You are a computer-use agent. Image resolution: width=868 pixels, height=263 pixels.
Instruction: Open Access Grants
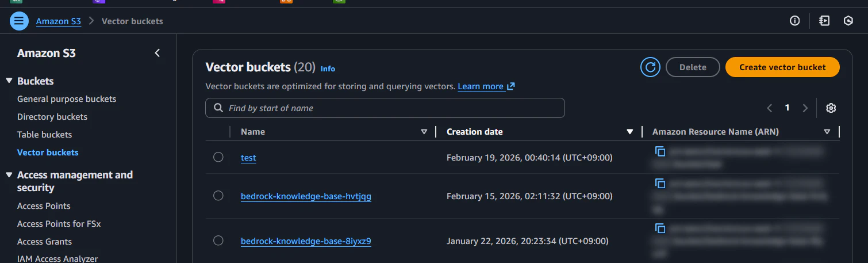click(x=45, y=242)
